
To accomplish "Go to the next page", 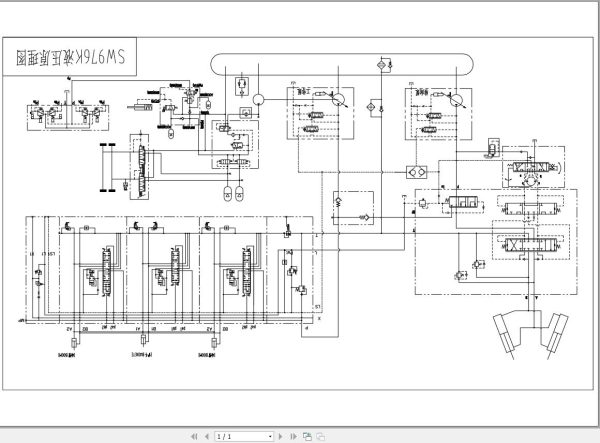I will pyautogui.click(x=280, y=436).
